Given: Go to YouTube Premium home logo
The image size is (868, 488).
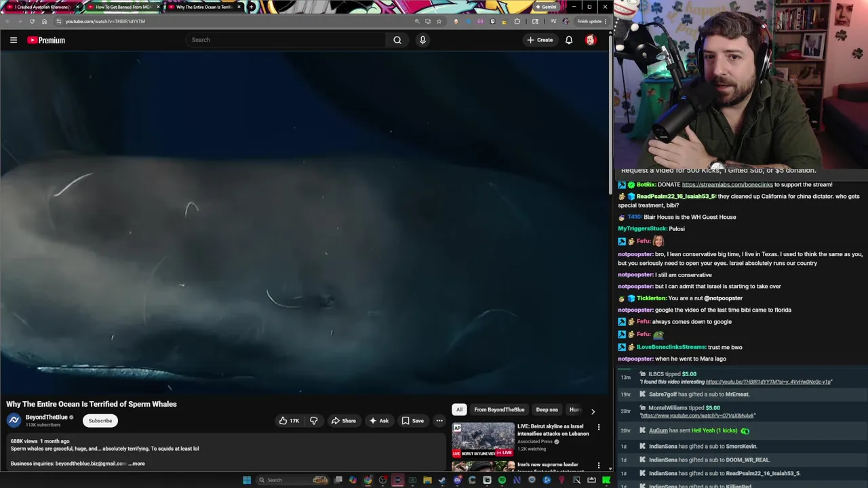Looking at the screenshot, I should [x=46, y=40].
